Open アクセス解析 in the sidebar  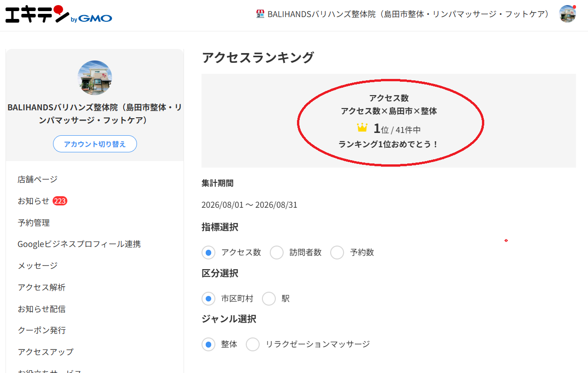[42, 287]
